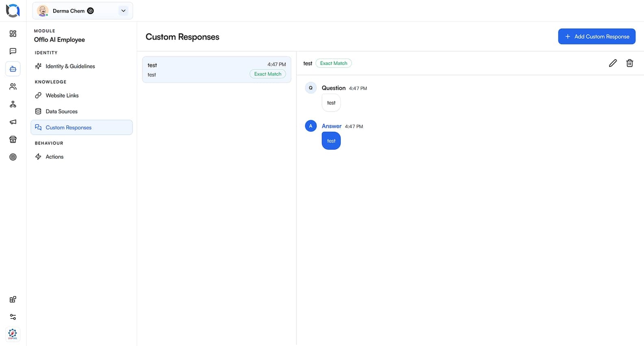Open the workflow hierarchy sidebar icon
Image resolution: width=644 pixels, height=346 pixels.
point(13,104)
